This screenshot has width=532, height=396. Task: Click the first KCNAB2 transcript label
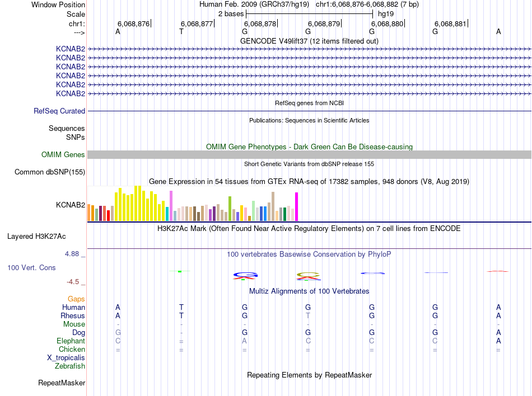point(70,49)
